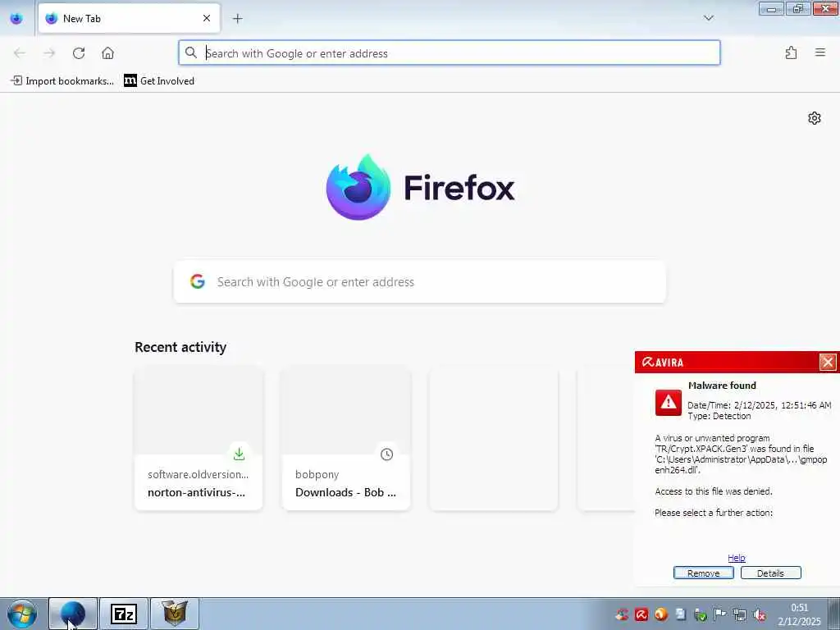Click the CCleaner tray icon
The height and width of the screenshot is (630, 840).
622,614
